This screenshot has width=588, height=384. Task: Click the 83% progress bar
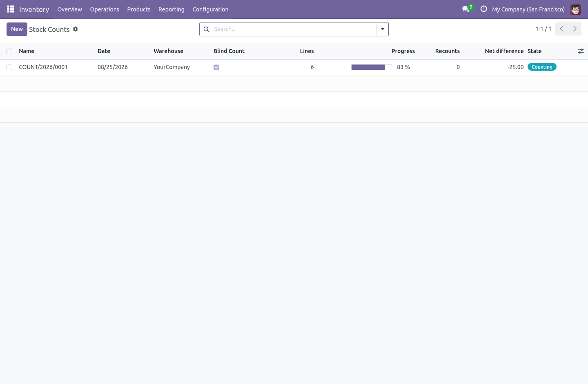coord(372,67)
